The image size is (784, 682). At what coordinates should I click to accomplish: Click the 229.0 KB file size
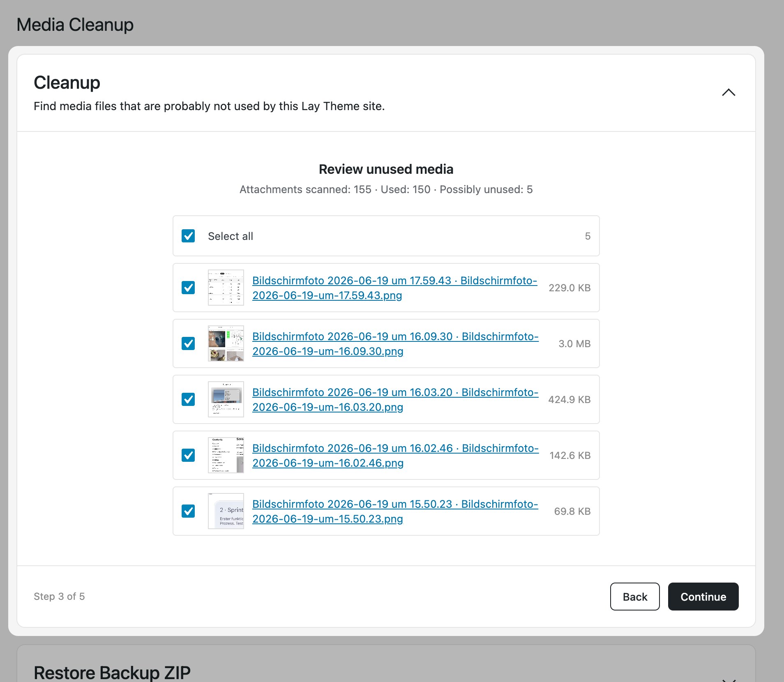coord(570,288)
